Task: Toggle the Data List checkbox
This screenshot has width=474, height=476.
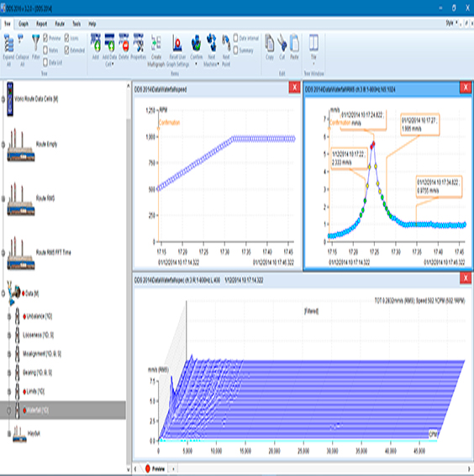Action: 45,62
